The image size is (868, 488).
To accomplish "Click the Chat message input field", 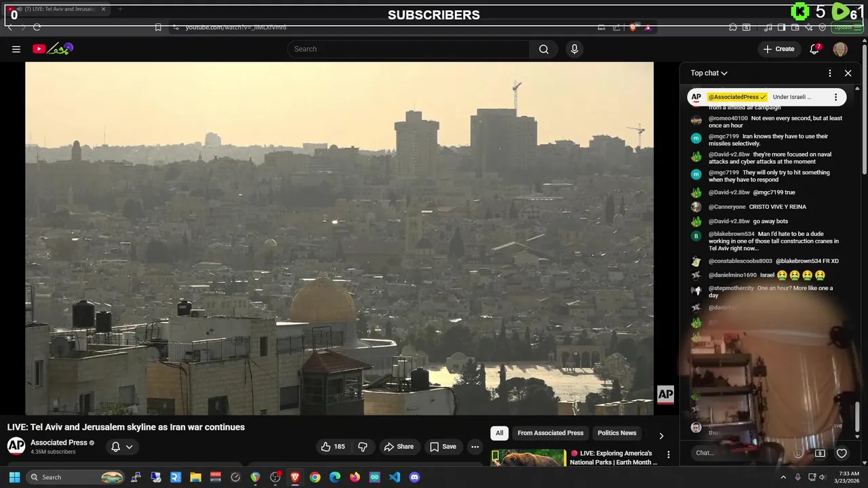I will (739, 453).
